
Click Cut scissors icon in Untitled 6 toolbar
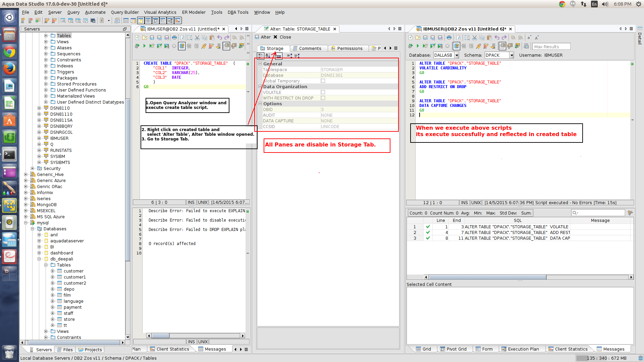click(475, 38)
